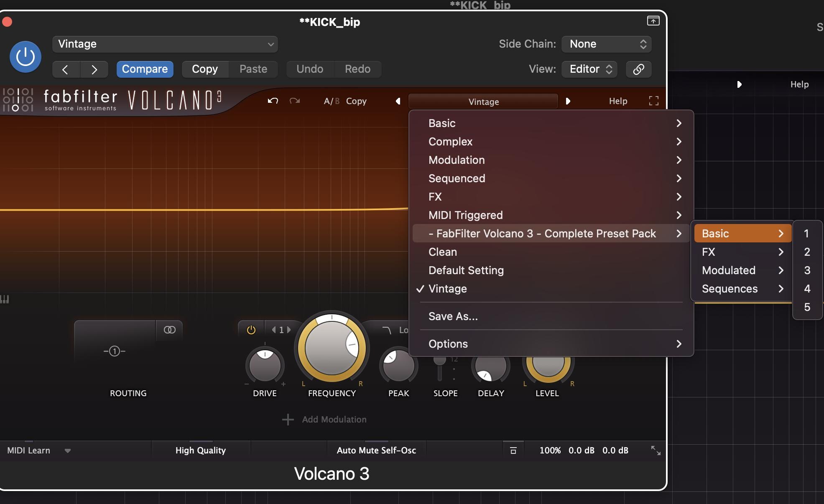Image resolution: width=824 pixels, height=504 pixels.
Task: Select the Default Setting preset
Action: (x=551, y=270)
